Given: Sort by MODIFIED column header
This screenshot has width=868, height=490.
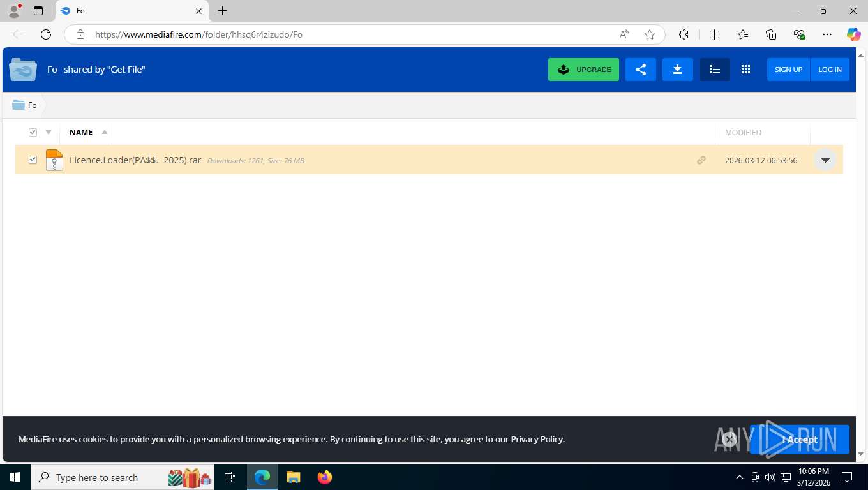Looking at the screenshot, I should pos(743,132).
